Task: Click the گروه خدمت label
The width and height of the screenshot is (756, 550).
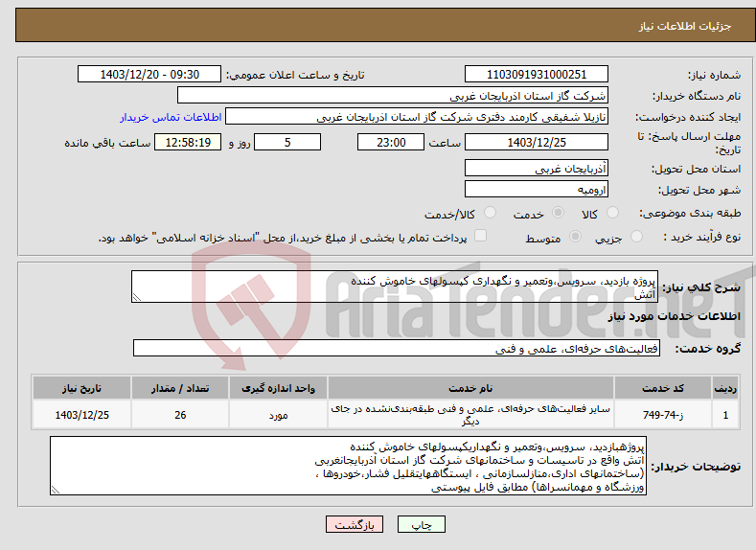Action: tap(707, 349)
